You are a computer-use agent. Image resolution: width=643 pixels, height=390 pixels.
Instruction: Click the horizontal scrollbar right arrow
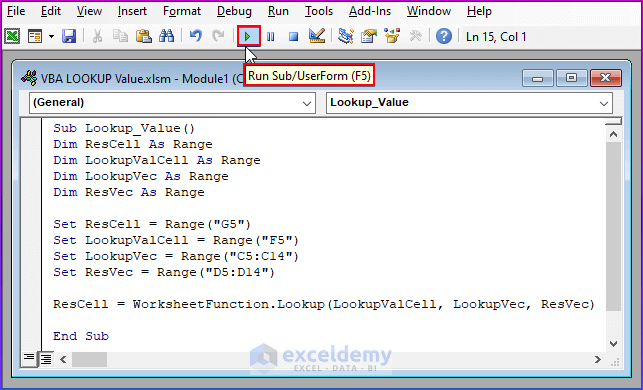(x=598, y=360)
